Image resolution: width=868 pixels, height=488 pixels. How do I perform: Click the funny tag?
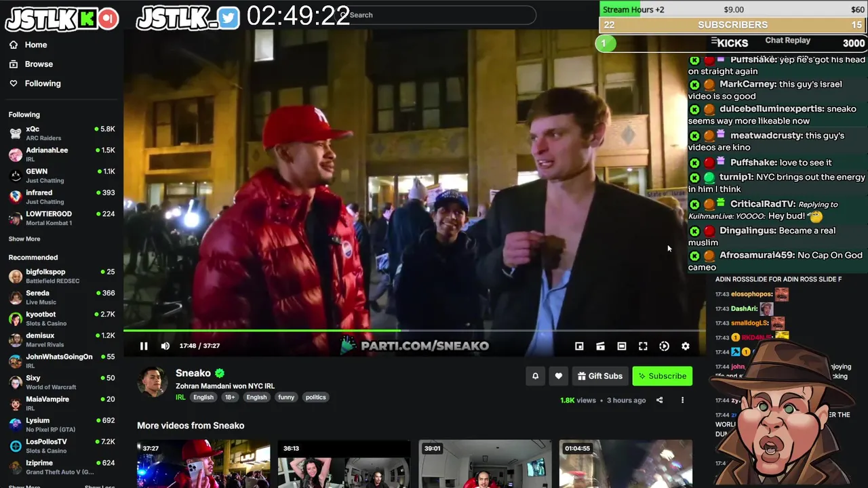(286, 397)
